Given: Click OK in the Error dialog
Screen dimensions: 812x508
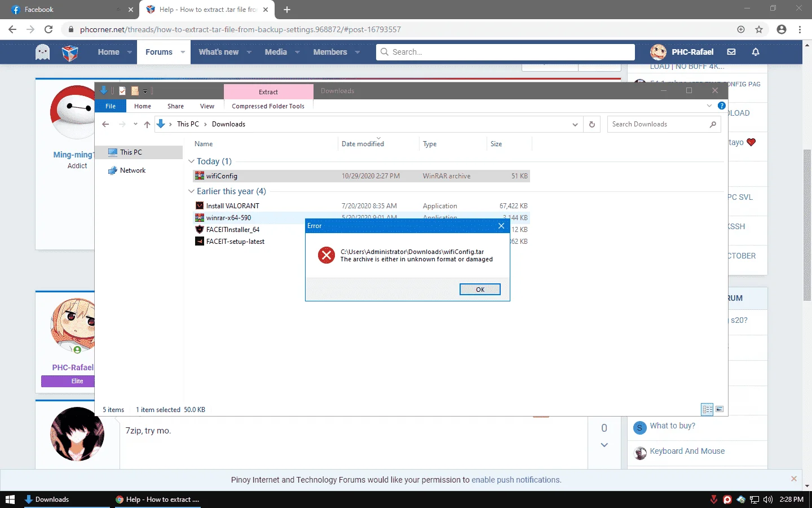Looking at the screenshot, I should tap(480, 289).
